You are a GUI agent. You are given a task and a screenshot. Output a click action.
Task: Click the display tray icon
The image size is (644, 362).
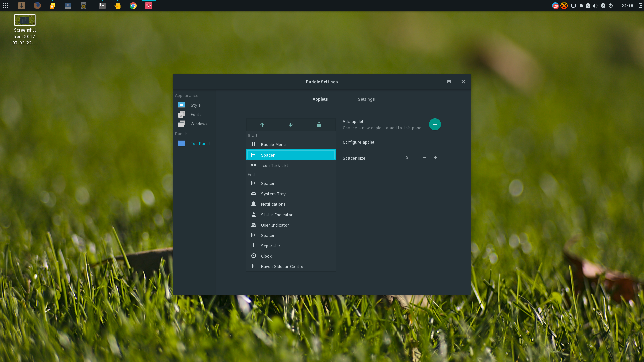point(573,6)
